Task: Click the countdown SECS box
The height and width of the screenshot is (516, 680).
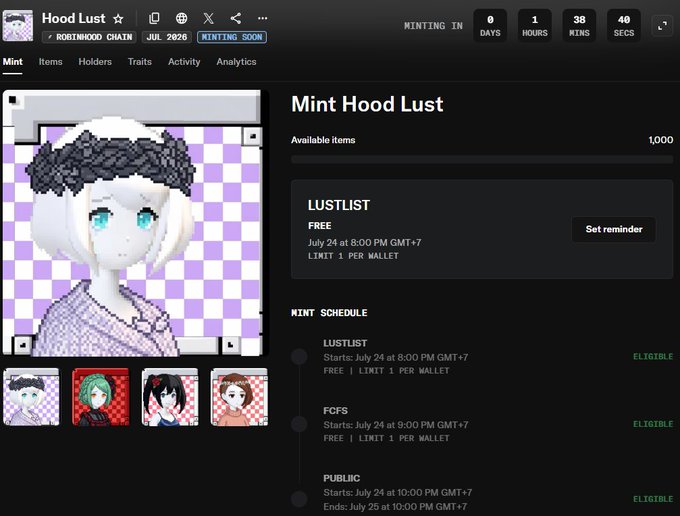Action: tap(624, 26)
